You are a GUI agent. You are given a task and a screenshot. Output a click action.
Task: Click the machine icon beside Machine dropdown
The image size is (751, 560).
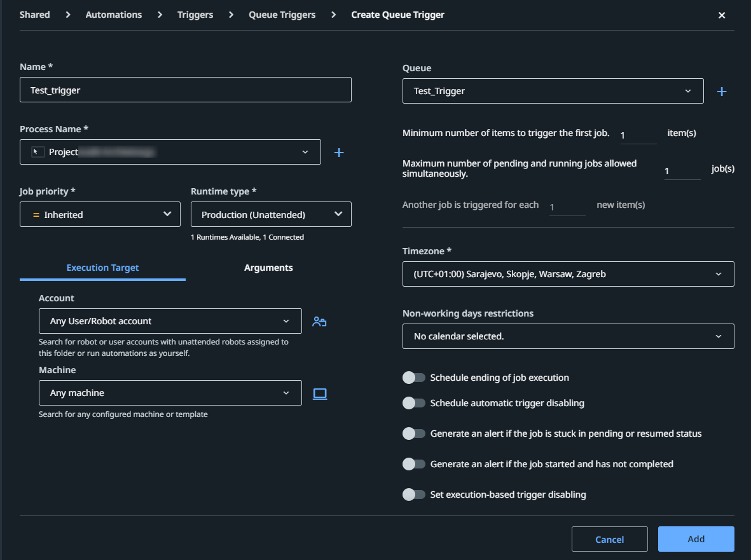pos(320,393)
